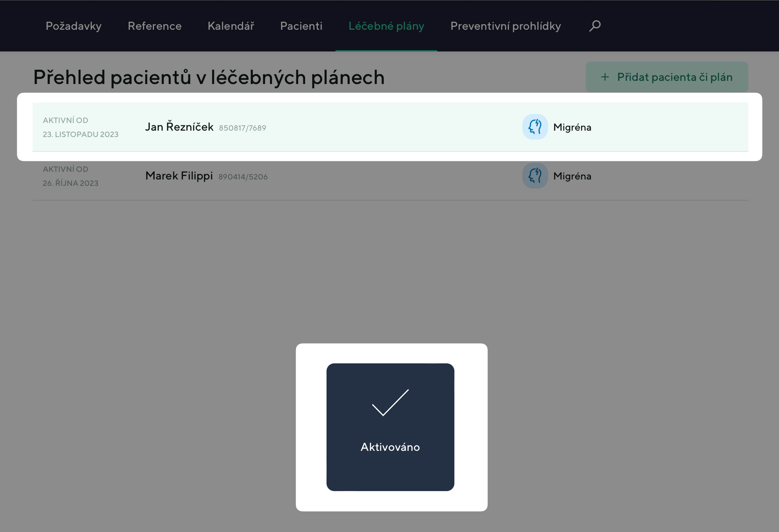Click the plus icon in the add button

605,77
